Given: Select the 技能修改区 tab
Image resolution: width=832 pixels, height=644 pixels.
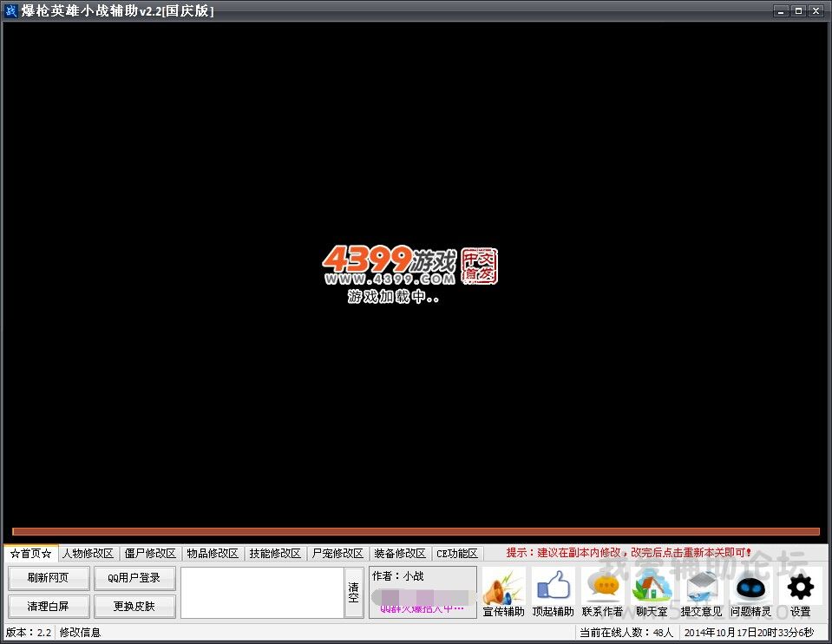Looking at the screenshot, I should [x=275, y=553].
